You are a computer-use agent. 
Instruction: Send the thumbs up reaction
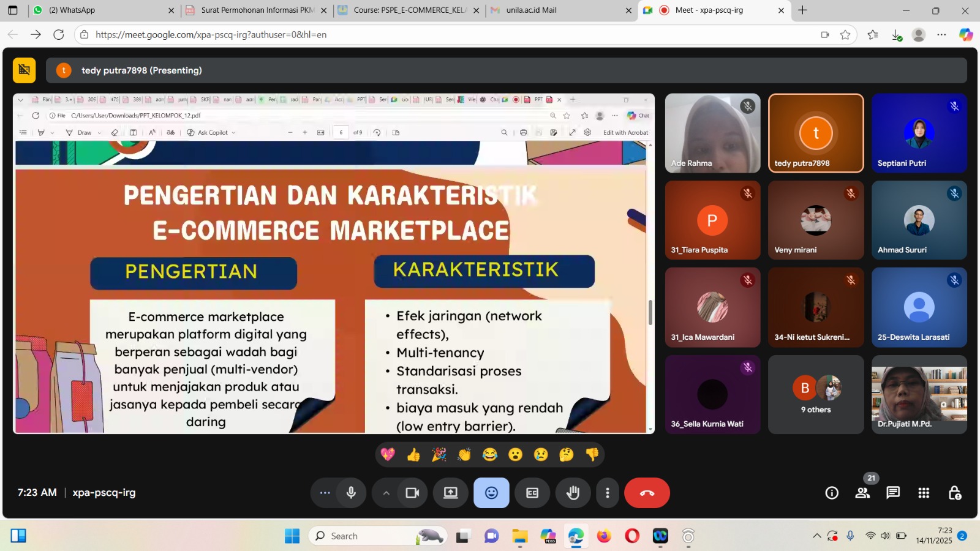pyautogui.click(x=413, y=455)
